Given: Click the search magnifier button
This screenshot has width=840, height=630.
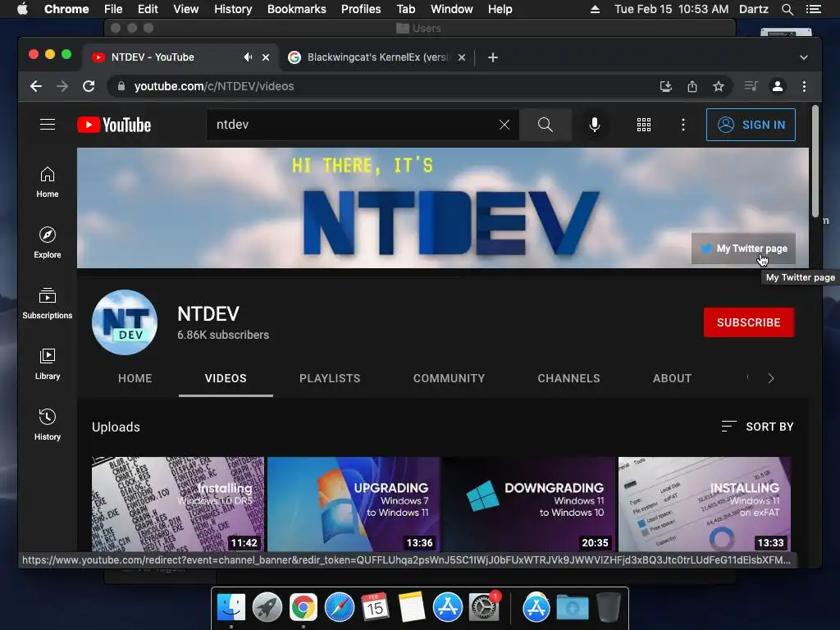Looking at the screenshot, I should click(x=546, y=125).
